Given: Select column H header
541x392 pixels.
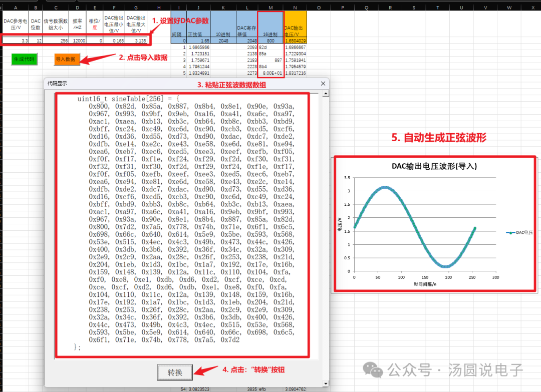Looking at the screenshot, I should coord(159,8).
